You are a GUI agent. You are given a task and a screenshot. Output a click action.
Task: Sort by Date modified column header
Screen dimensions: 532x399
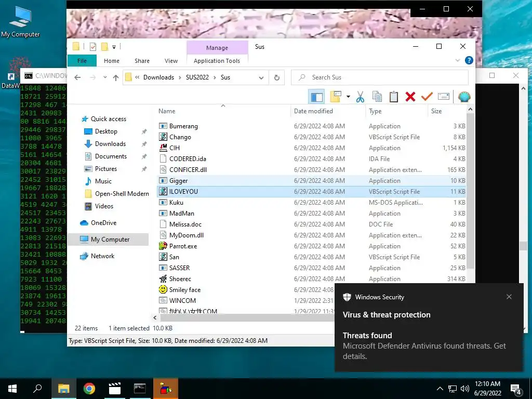point(328,111)
